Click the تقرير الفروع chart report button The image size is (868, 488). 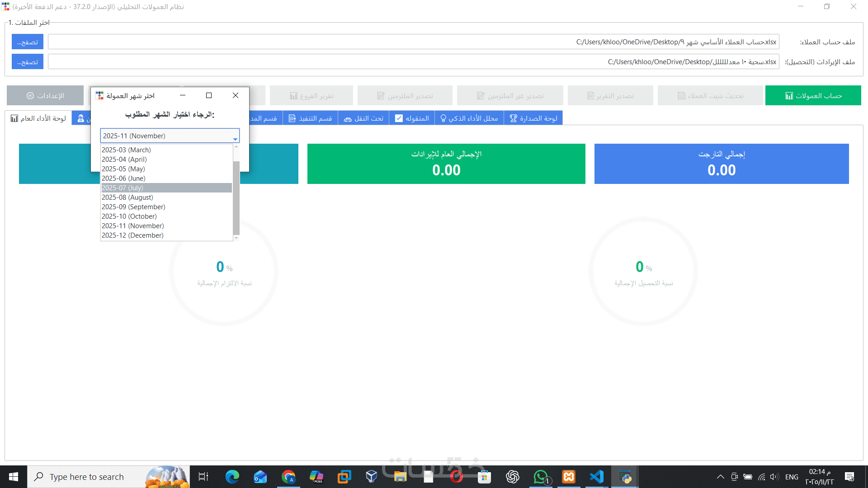click(311, 96)
